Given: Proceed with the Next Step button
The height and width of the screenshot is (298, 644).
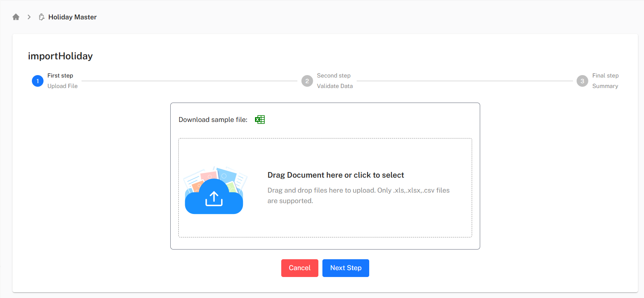Looking at the screenshot, I should [x=345, y=268].
